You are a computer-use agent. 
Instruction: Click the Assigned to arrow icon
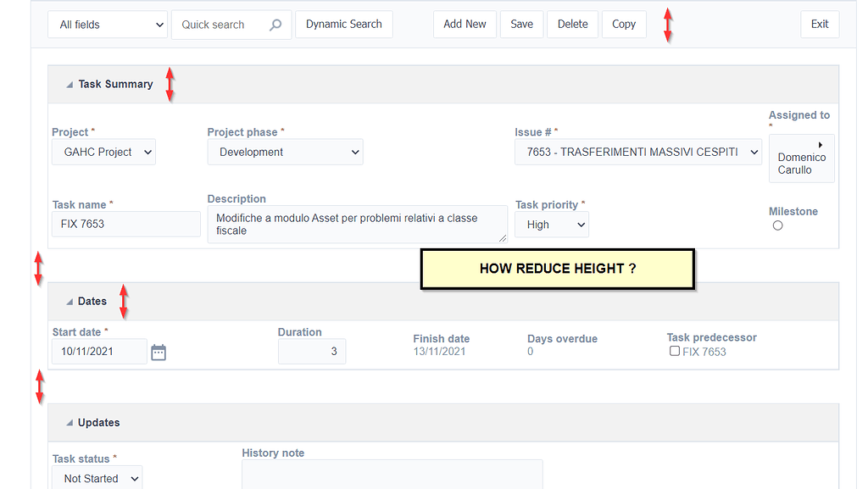pyautogui.click(x=820, y=144)
